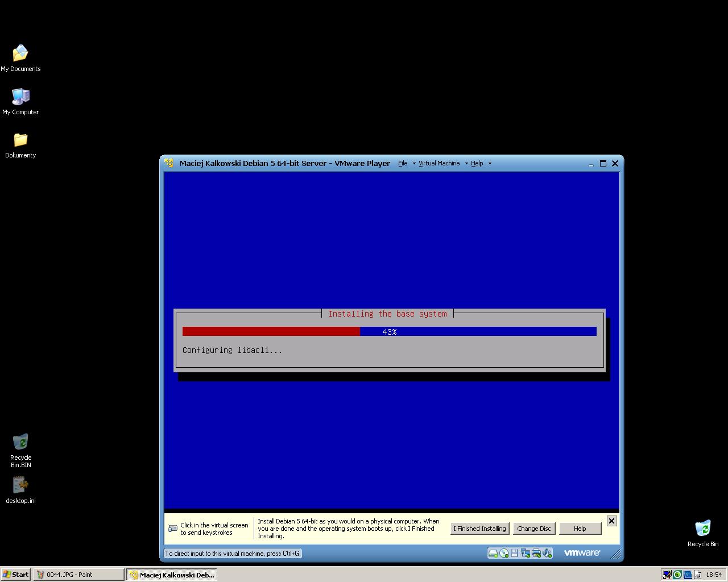Select the Recycle Bin.BIN desktop icon

(x=20, y=451)
